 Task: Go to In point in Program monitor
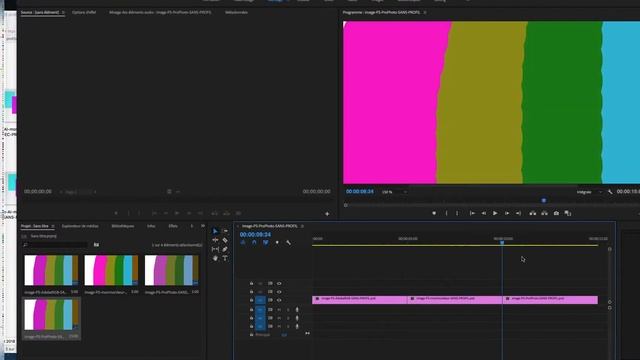[x=472, y=213]
